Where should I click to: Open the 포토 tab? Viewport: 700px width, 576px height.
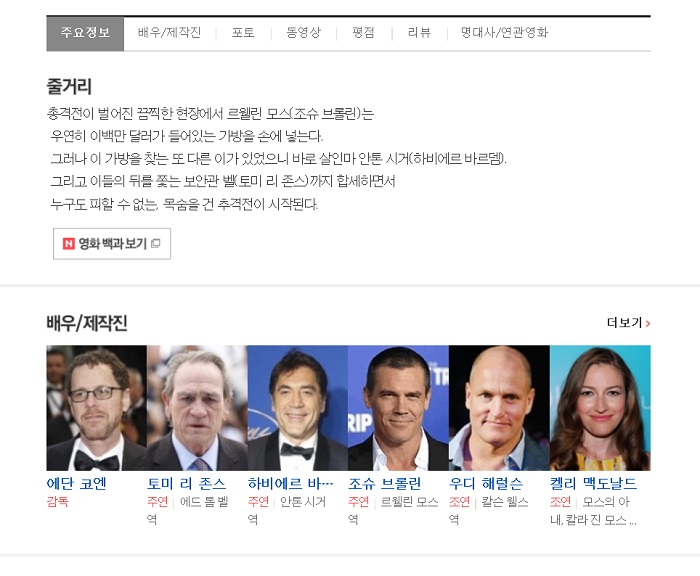pyautogui.click(x=243, y=33)
